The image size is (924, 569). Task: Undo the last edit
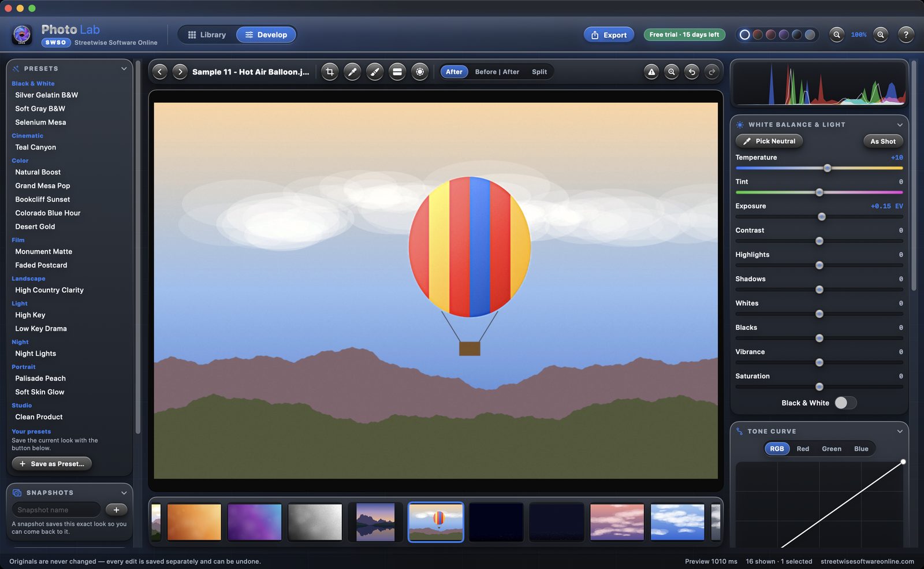point(692,72)
